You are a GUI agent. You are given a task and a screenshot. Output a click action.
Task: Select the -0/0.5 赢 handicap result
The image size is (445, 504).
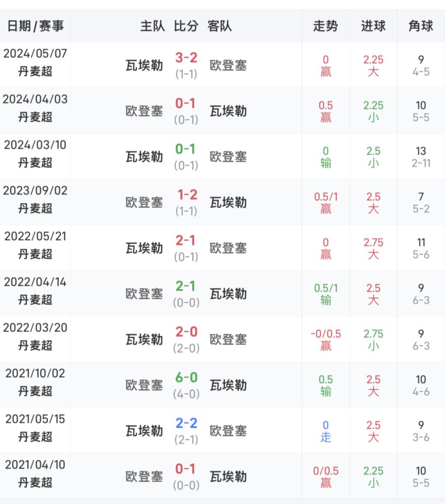[325, 340]
